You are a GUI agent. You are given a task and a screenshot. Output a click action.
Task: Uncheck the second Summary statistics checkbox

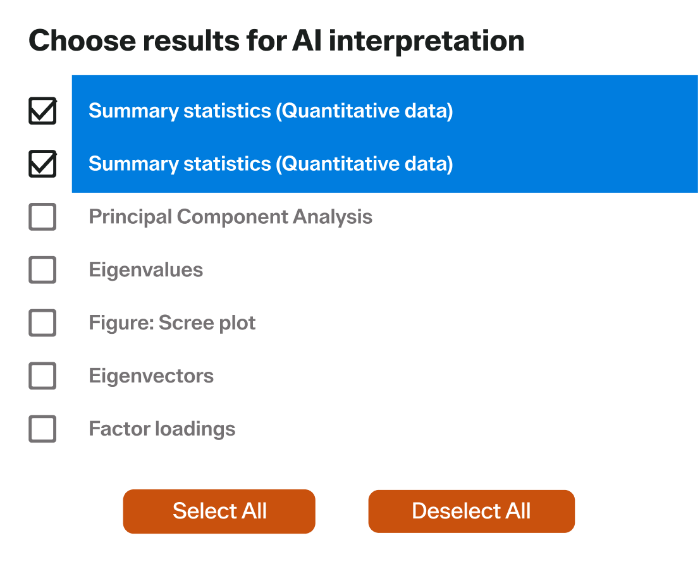click(x=42, y=164)
